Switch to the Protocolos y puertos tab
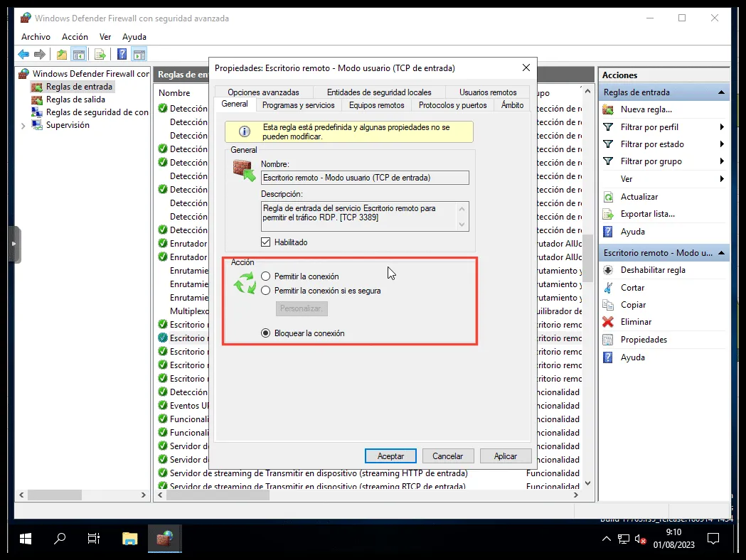 (452, 105)
